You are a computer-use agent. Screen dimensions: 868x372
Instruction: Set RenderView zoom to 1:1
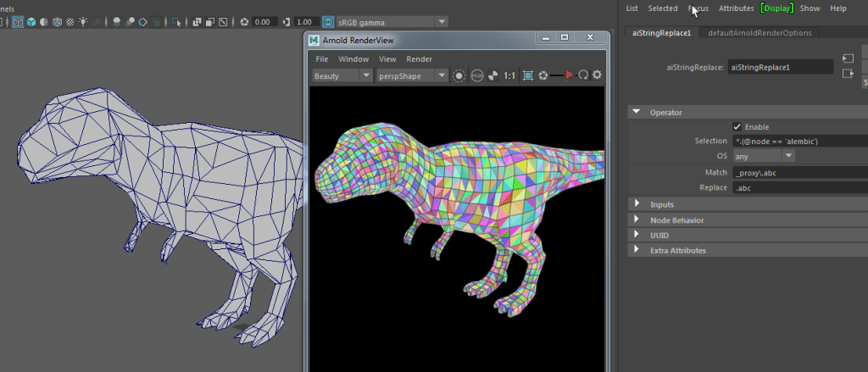coord(509,75)
